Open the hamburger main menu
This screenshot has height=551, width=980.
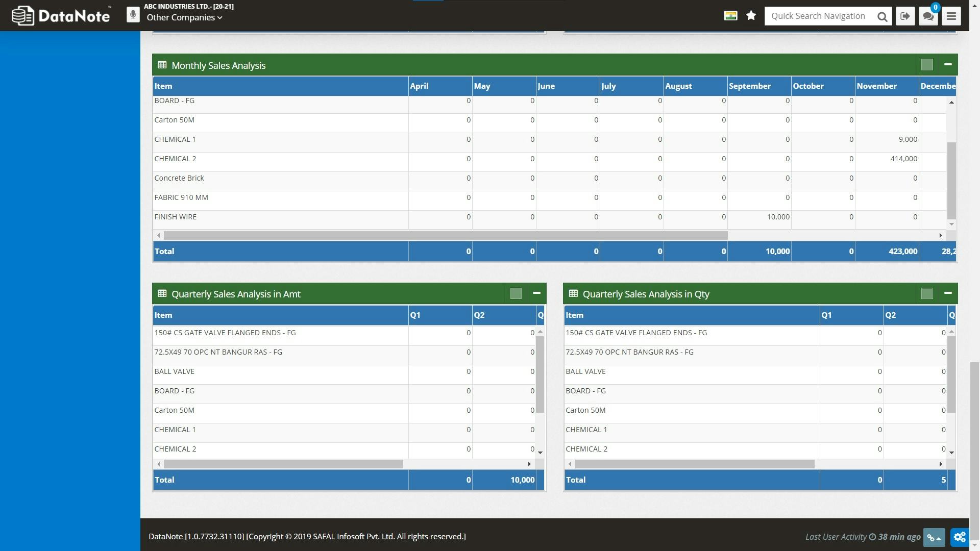coord(951,16)
